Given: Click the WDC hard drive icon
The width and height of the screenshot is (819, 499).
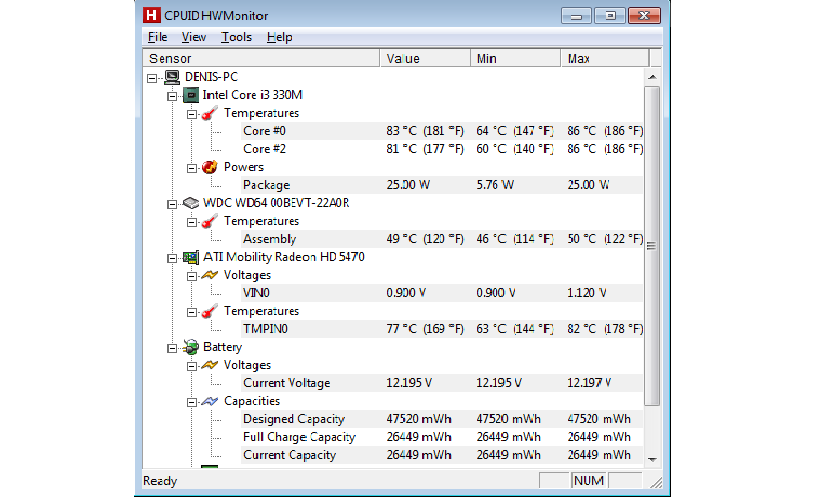Looking at the screenshot, I should point(191,203).
